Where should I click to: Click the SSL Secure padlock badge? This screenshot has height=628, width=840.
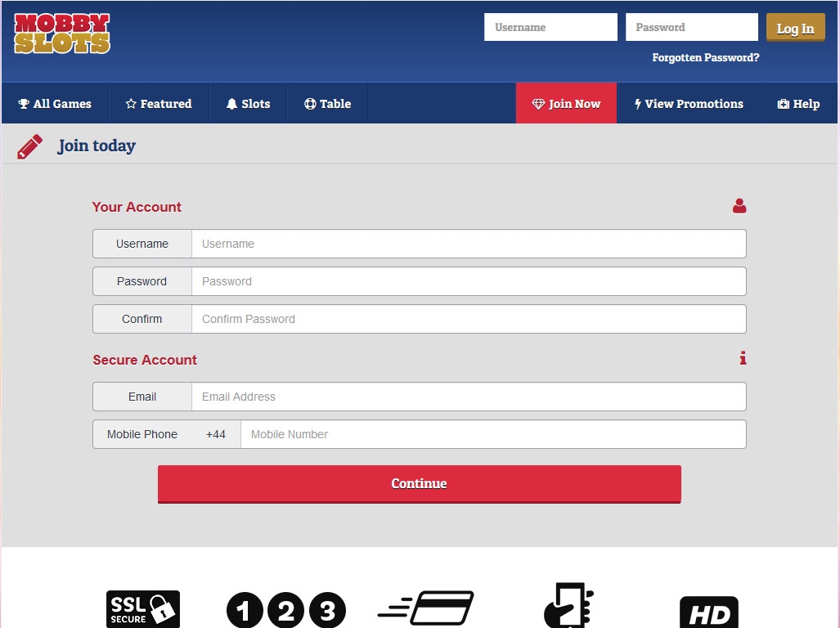(x=143, y=609)
